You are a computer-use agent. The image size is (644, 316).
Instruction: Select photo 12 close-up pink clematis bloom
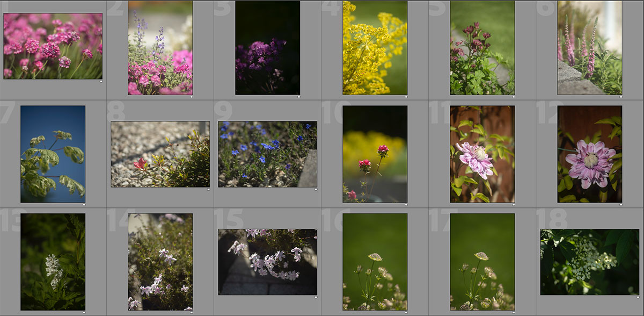pyautogui.click(x=590, y=154)
